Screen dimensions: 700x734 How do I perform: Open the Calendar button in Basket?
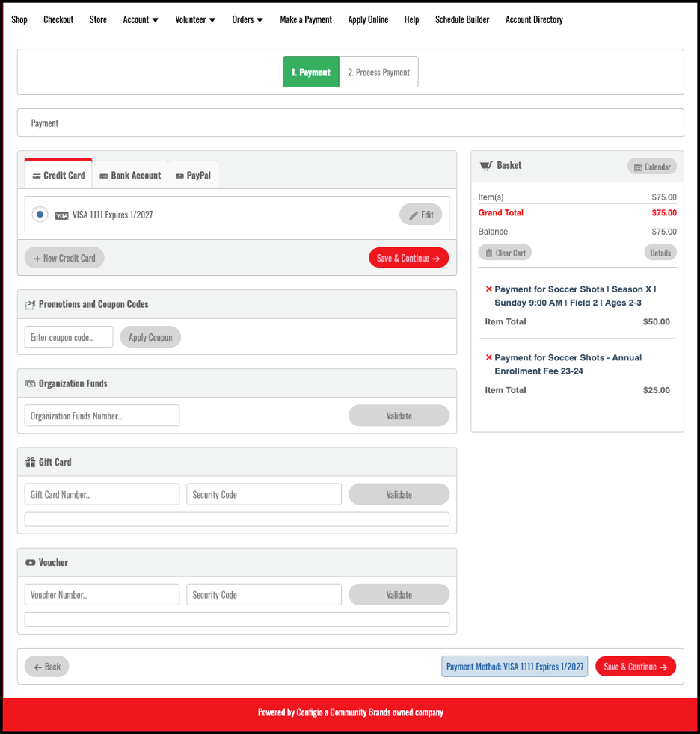(x=652, y=167)
